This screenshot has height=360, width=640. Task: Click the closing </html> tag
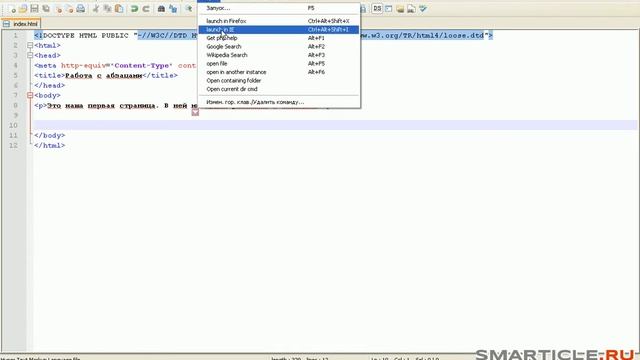tap(50, 145)
